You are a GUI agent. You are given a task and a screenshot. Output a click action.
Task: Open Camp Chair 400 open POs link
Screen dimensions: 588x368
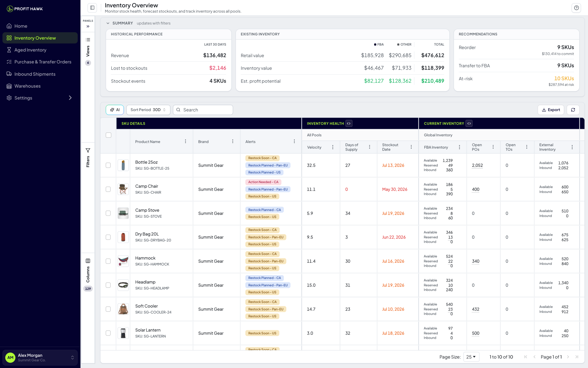pyautogui.click(x=475, y=189)
